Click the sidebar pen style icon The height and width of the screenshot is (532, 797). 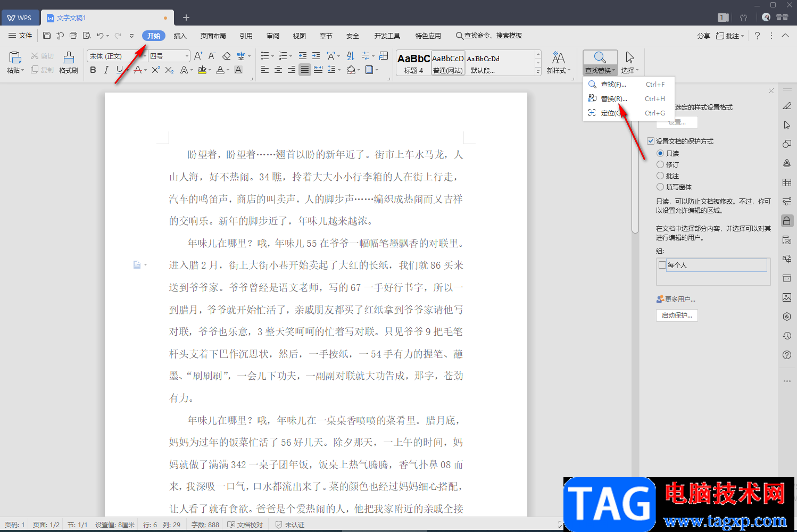(787, 106)
